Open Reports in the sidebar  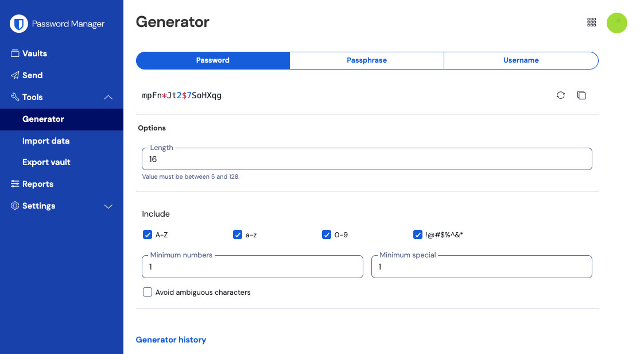[x=37, y=184]
